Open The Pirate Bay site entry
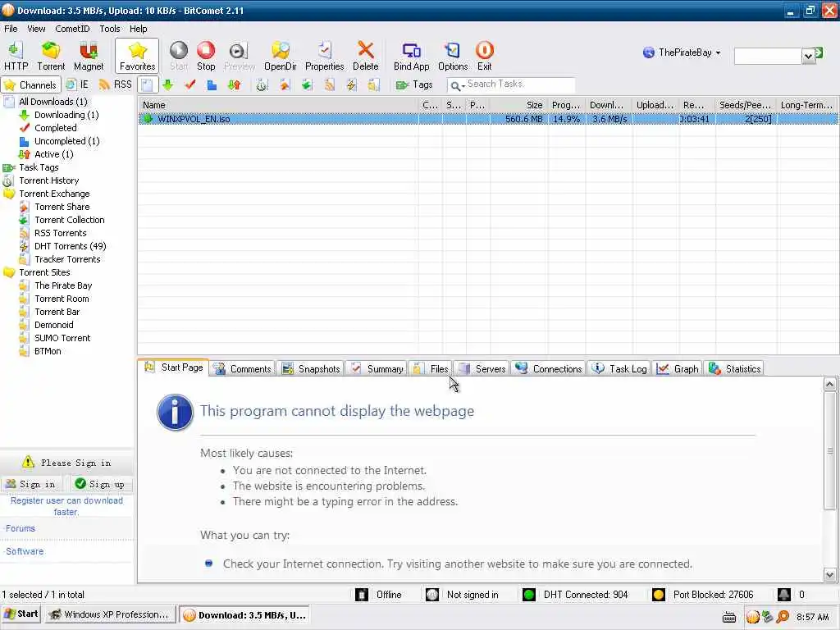The image size is (840, 630). 63,285
